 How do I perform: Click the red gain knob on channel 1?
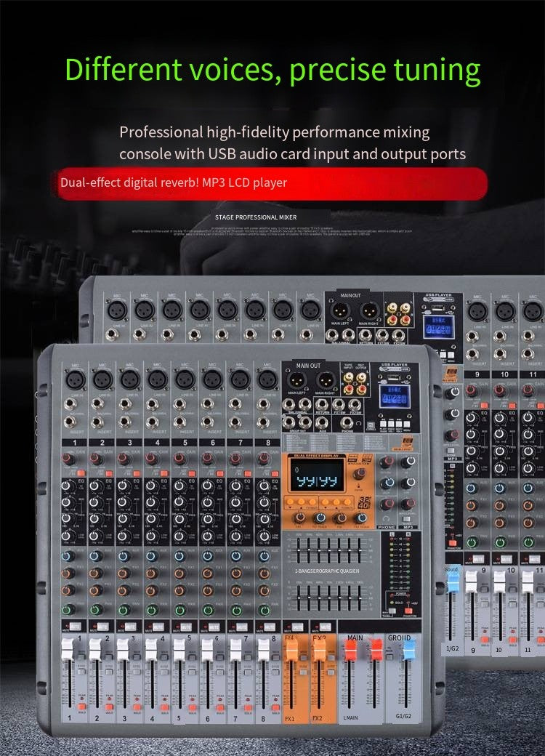[x=68, y=459]
